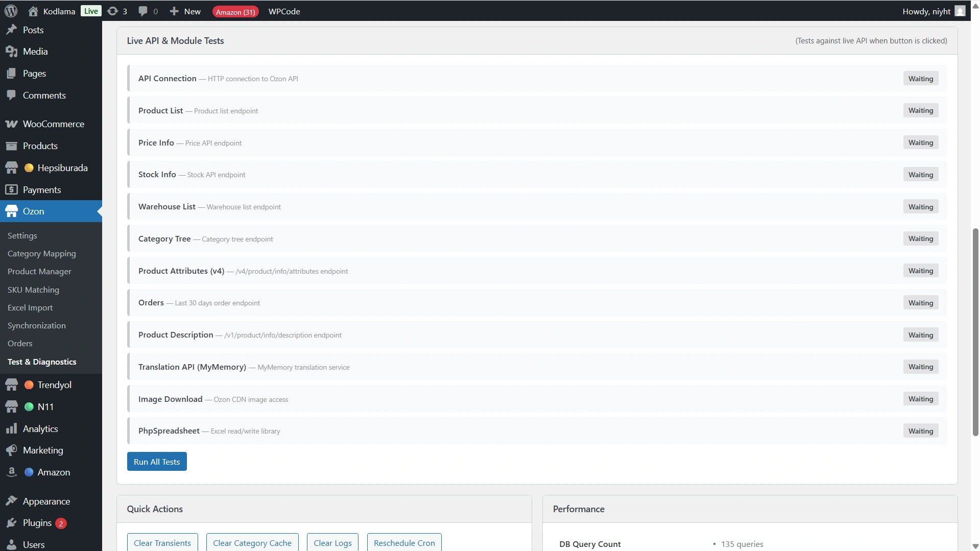This screenshot has width=980, height=551.
Task: Open the Payments sidebar icon
Action: (x=11, y=190)
